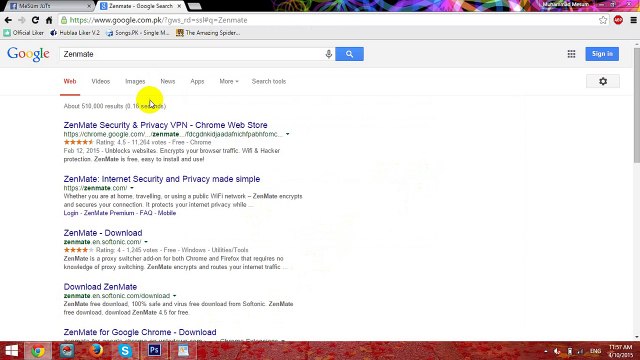Open the Adblock extension icon
640x360 pixels.
(618, 20)
